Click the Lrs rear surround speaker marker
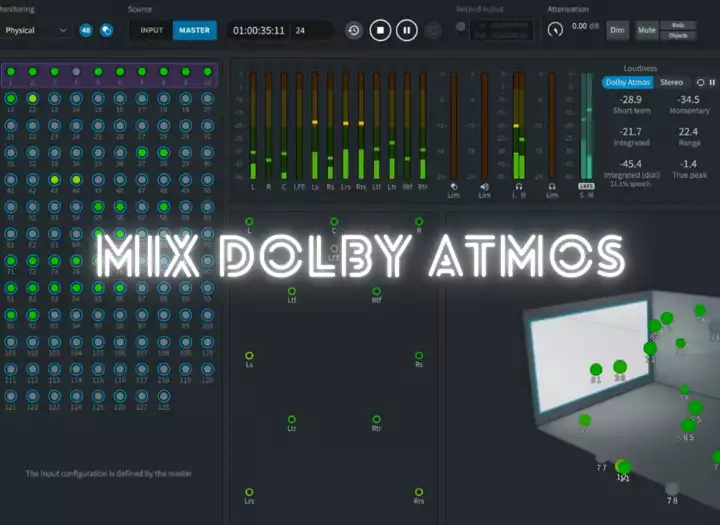 (x=249, y=492)
